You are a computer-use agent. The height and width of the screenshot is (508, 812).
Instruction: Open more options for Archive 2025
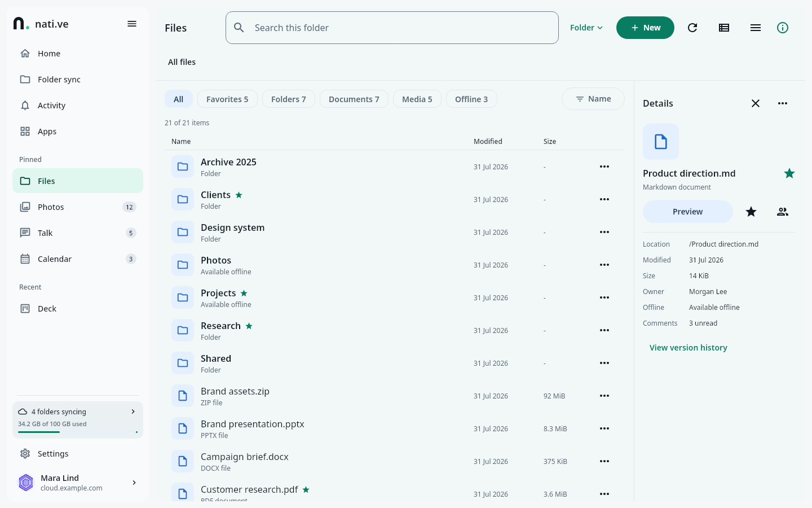coord(604,167)
